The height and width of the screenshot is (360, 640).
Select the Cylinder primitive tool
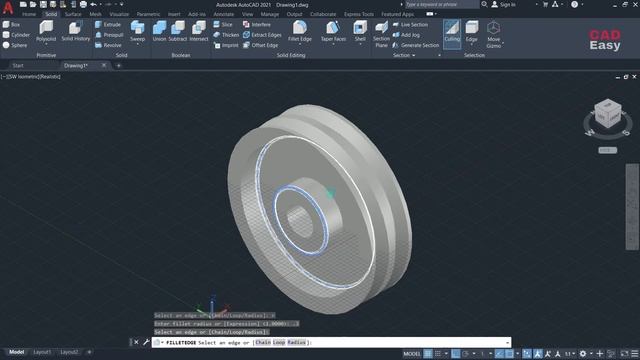pos(16,35)
